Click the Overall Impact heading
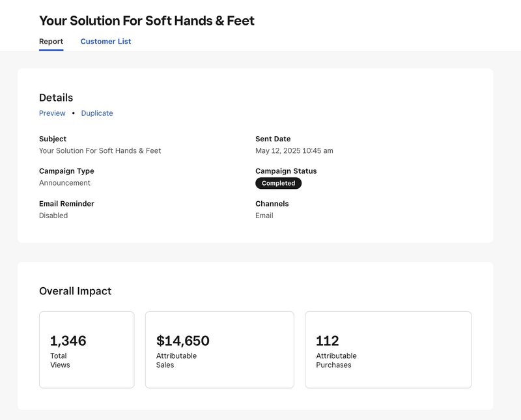 76,291
